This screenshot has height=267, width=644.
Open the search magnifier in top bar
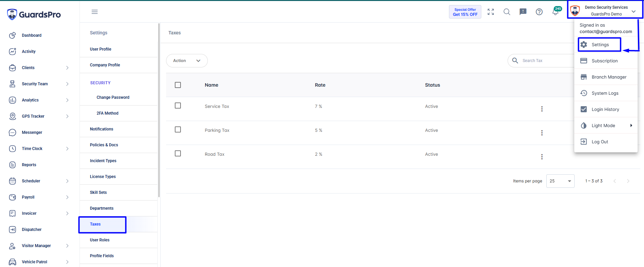(x=507, y=12)
